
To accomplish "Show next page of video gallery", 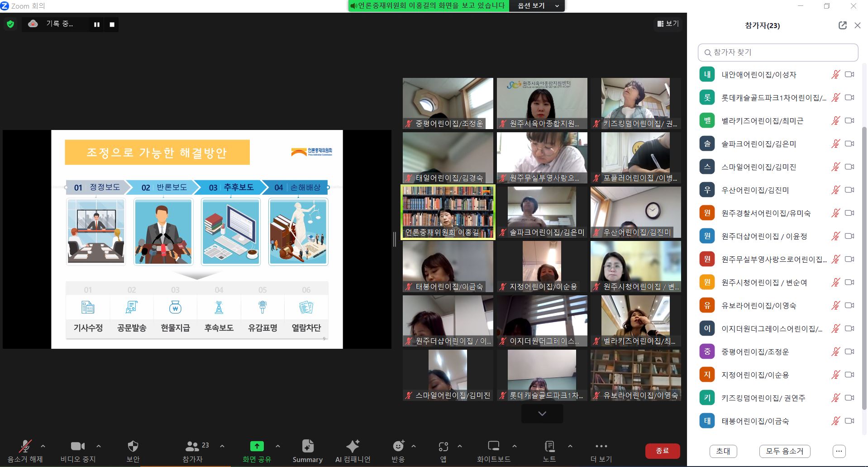I will [542, 414].
